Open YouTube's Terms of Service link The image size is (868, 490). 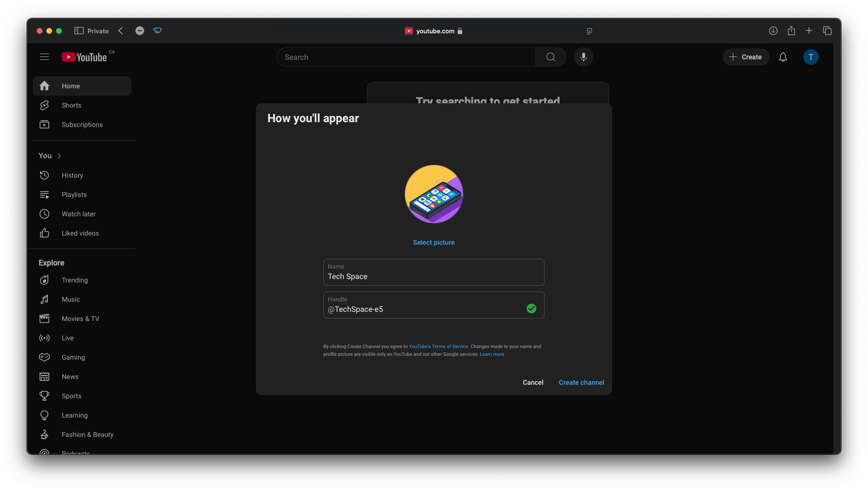coord(438,347)
